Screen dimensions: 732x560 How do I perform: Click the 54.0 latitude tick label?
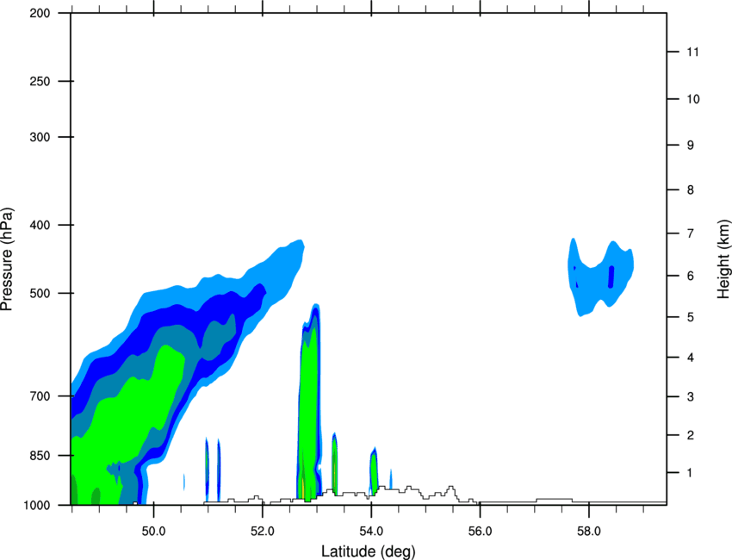coord(371,532)
